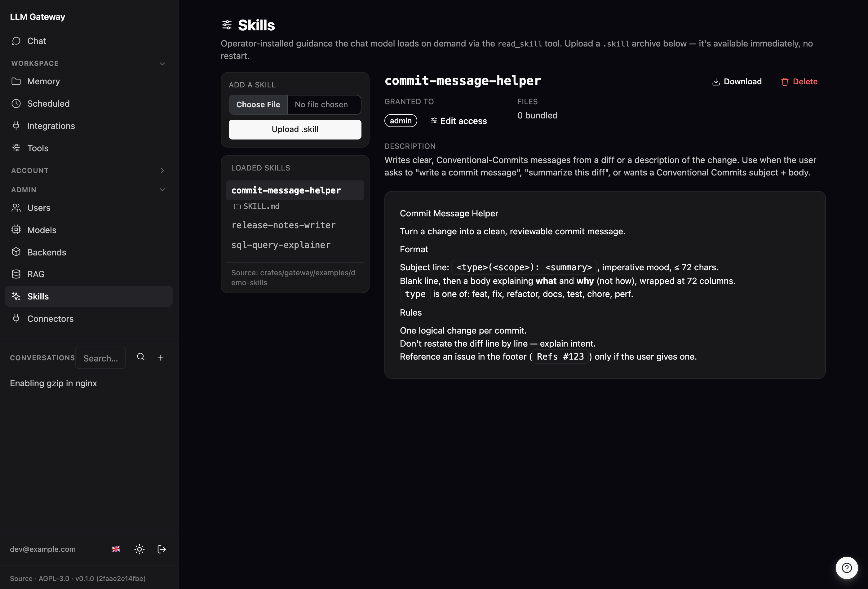
Task: Click the conversation search magnifier icon
Action: click(141, 357)
